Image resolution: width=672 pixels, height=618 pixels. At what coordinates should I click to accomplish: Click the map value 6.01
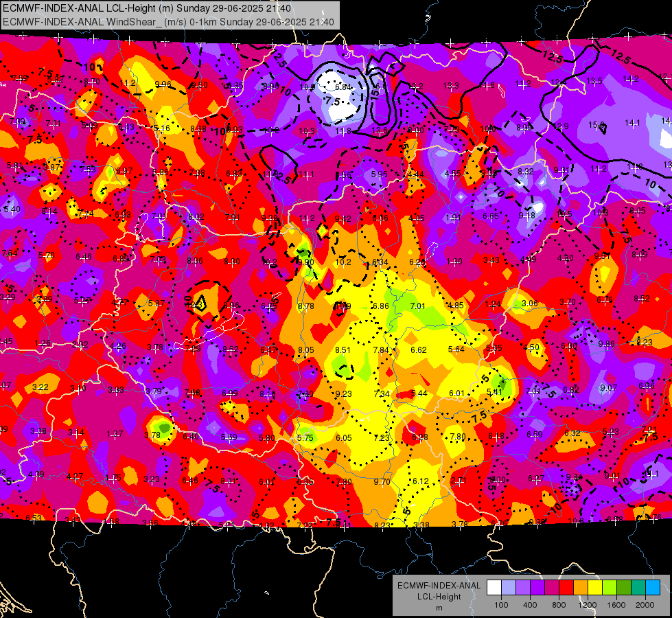click(x=457, y=393)
